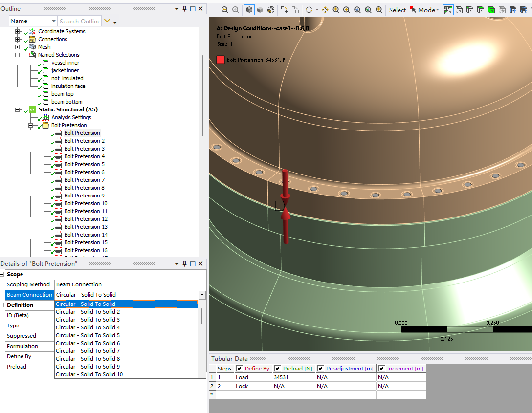Toggle the Increment [m] column checkbox
This screenshot has width=532, height=413.
tap(381, 368)
